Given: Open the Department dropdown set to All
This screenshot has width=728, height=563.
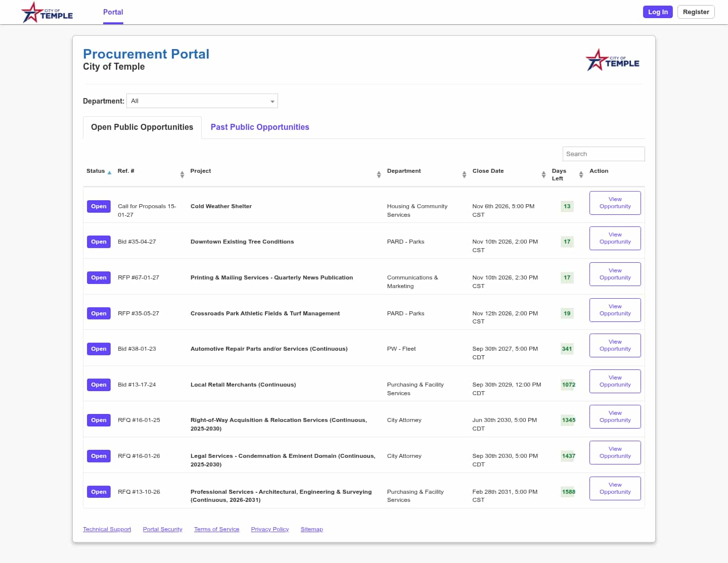Looking at the screenshot, I should tap(202, 101).
